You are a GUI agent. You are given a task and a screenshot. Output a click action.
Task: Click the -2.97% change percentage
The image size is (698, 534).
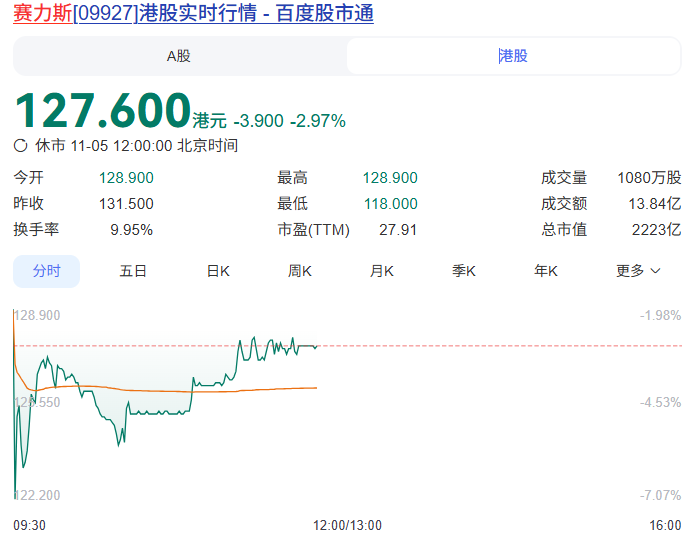tap(318, 121)
